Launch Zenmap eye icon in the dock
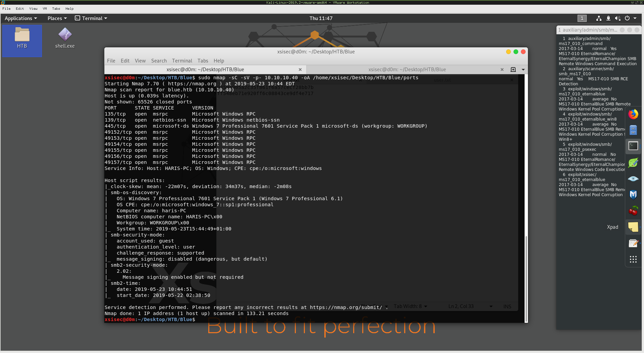Screen dimensions: 644x353 [633, 179]
